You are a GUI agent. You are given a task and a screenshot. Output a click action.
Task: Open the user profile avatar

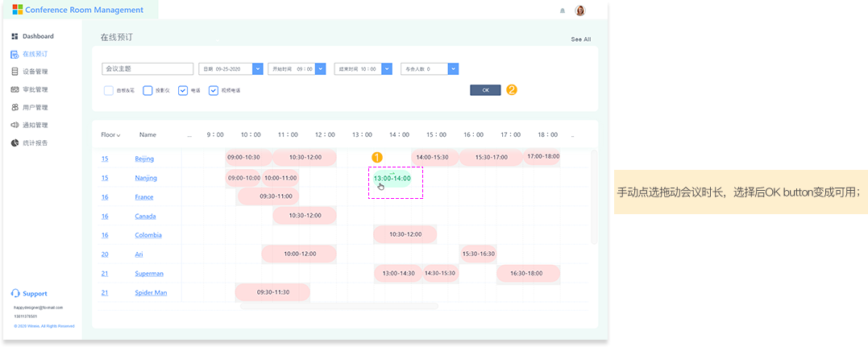point(579,10)
